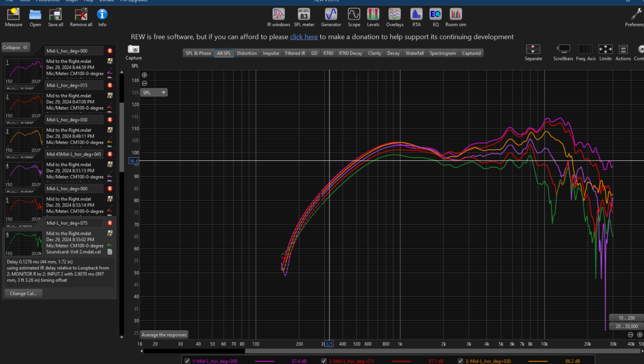Zoom out horizontal frequency axis minus icon
The width and height of the screenshot is (644, 364).
[x=630, y=335]
